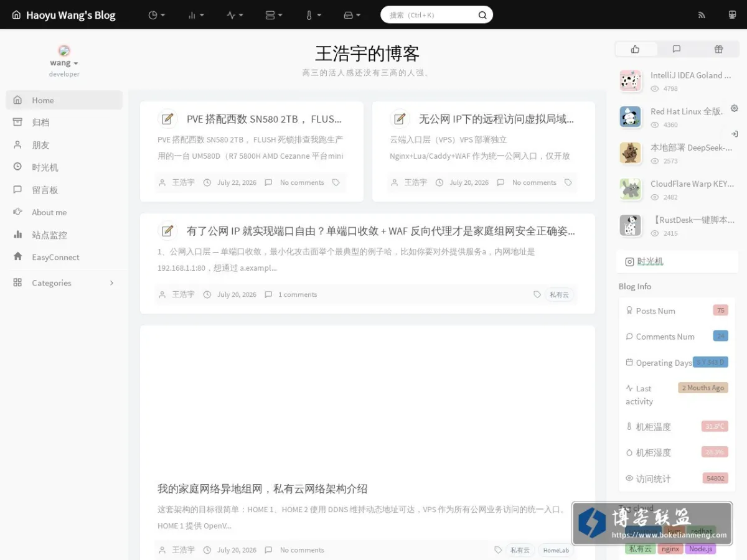Open 归档 archive page in sidebar
The image size is (747, 560).
pos(64,123)
